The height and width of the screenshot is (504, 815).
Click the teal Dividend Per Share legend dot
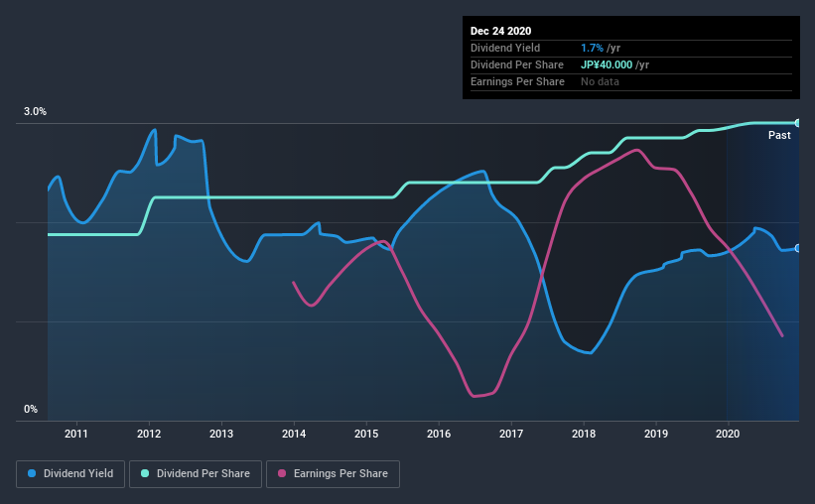point(145,473)
